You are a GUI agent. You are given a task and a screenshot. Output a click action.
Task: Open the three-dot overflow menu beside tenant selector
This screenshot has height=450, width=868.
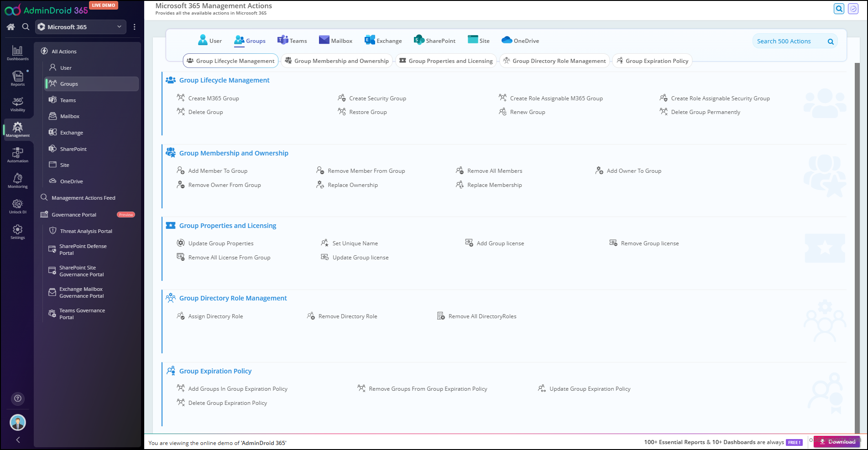click(134, 27)
